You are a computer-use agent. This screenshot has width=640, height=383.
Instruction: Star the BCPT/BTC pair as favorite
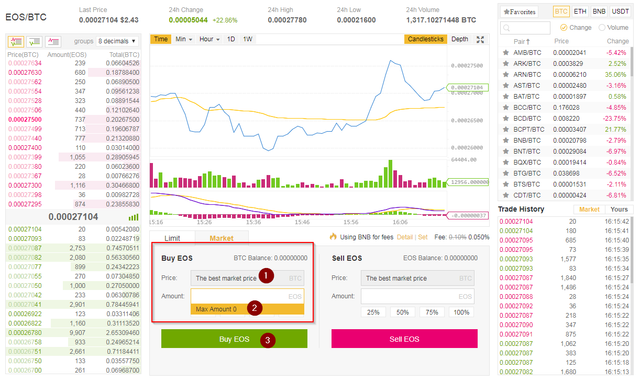pyautogui.click(x=506, y=129)
